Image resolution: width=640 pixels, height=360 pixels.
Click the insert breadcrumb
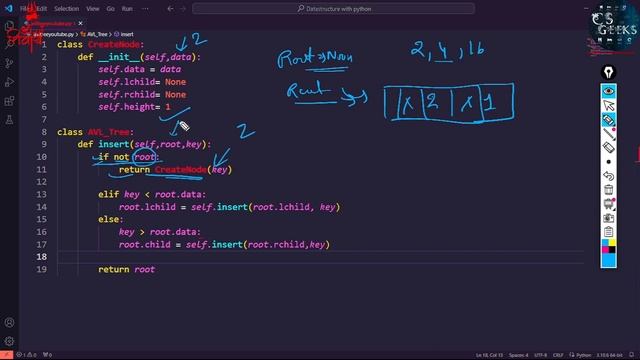[124, 34]
